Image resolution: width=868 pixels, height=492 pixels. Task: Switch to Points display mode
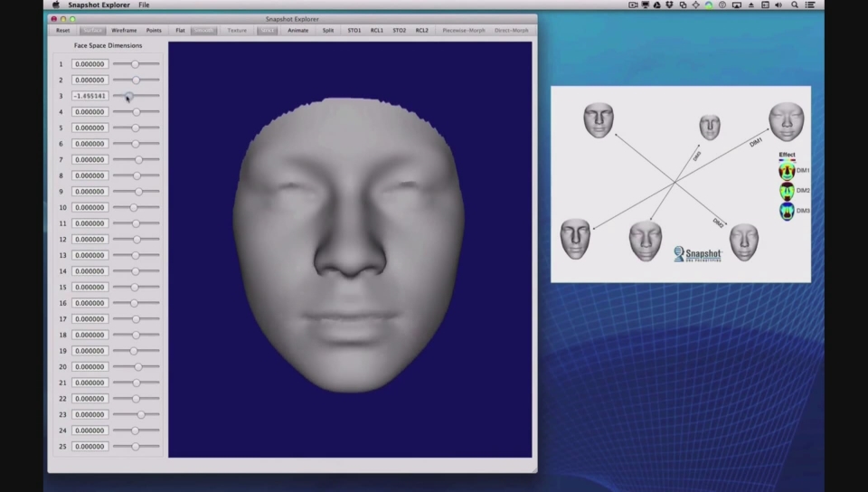[x=154, y=30]
